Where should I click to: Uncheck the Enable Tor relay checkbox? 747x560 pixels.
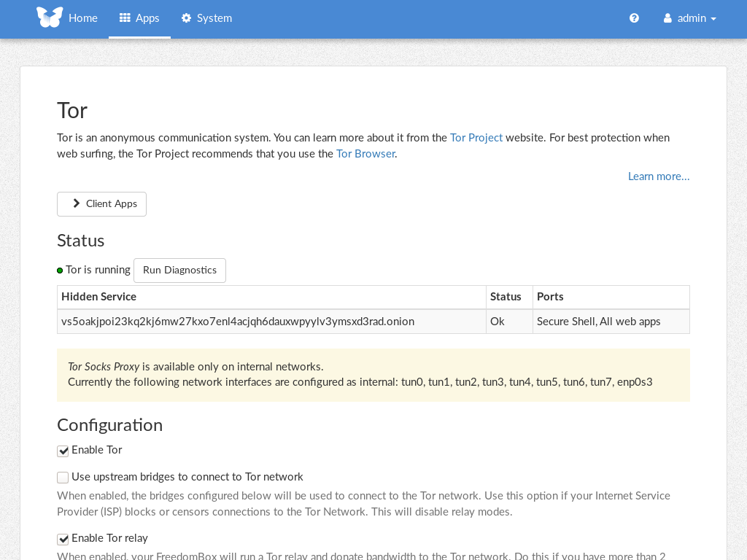pyautogui.click(x=63, y=540)
